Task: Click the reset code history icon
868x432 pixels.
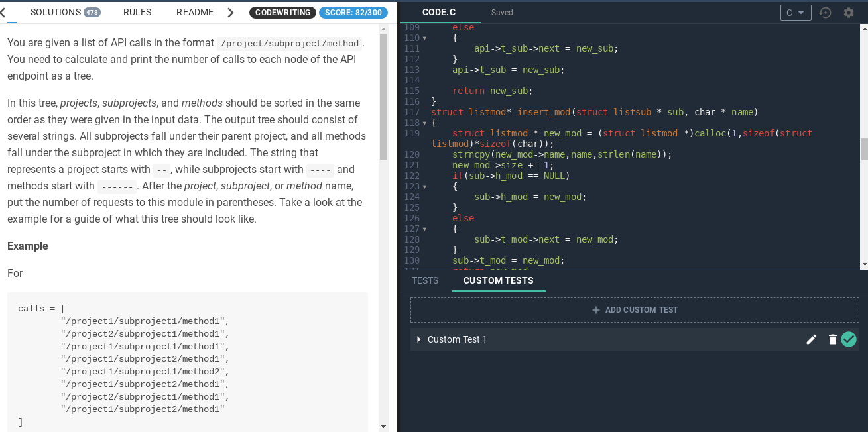Action: point(825,13)
